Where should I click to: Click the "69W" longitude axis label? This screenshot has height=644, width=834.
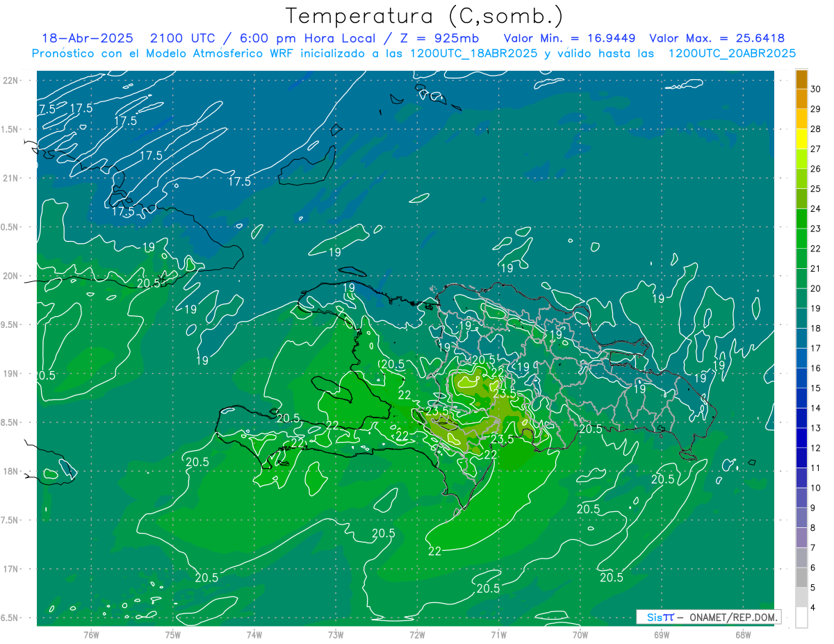click(x=662, y=634)
